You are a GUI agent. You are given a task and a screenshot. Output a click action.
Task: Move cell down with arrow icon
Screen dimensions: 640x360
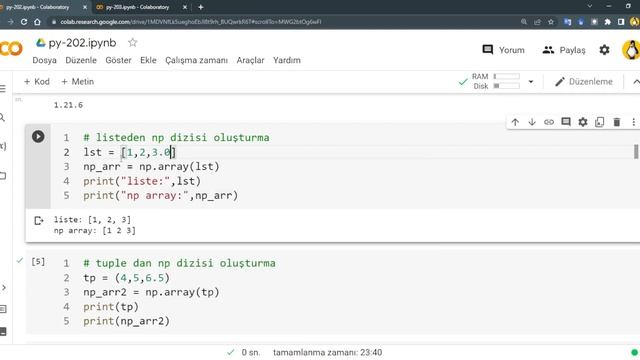(x=532, y=122)
